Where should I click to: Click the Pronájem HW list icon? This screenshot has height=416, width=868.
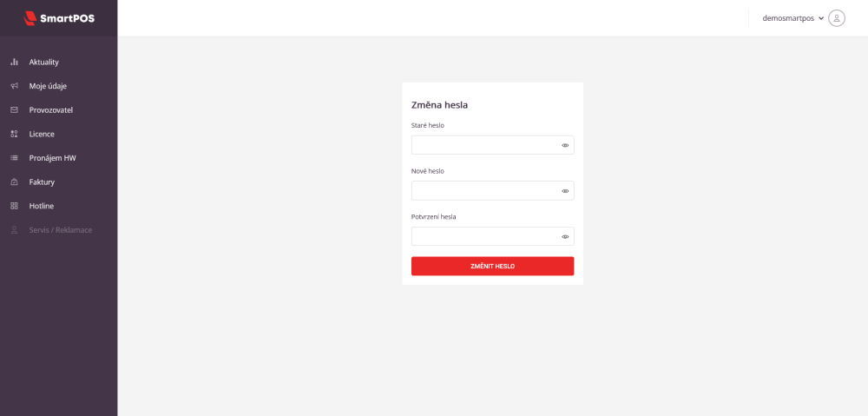14,158
